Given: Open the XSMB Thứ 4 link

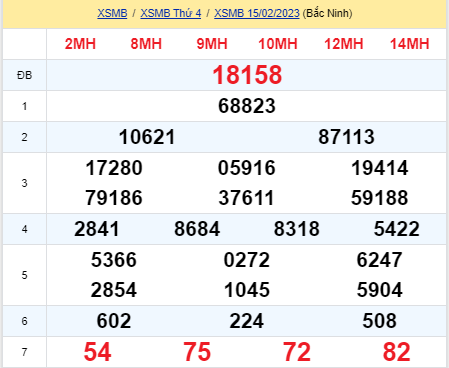Looking at the screenshot, I should [171, 13].
